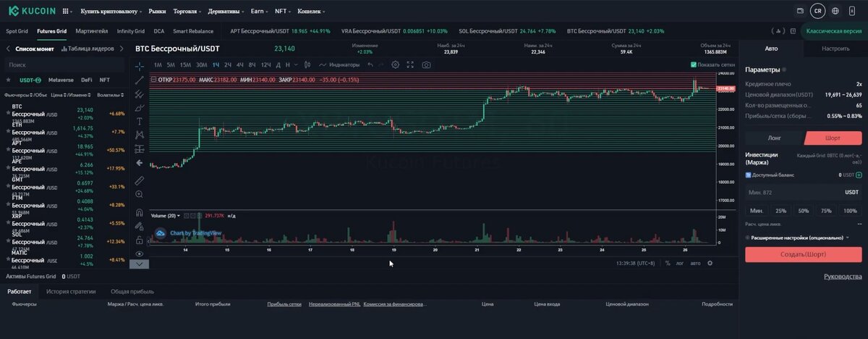Select the zoom in chart tool
This screenshot has width=868, height=339.
[140, 194]
